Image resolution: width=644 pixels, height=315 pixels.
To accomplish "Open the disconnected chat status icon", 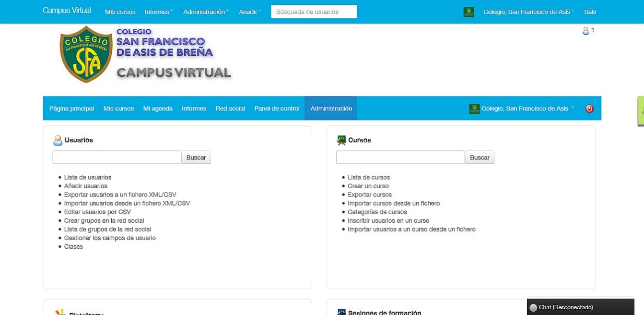I will coord(533,307).
